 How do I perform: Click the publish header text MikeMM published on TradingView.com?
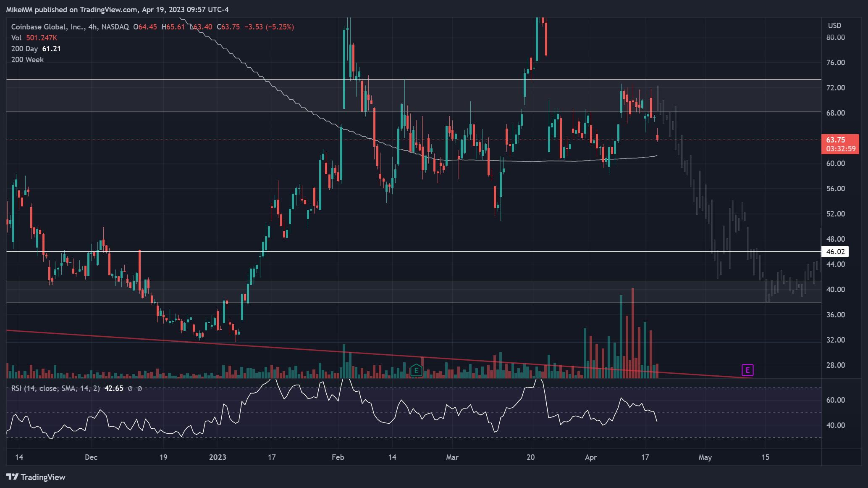(71, 10)
